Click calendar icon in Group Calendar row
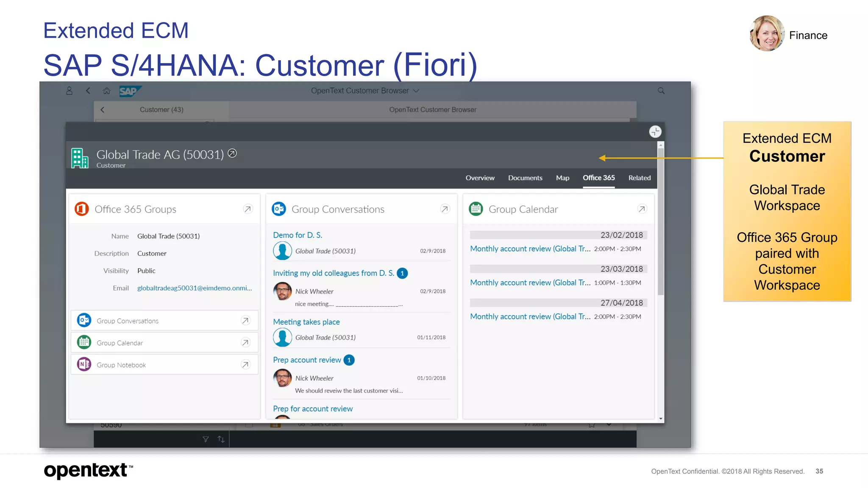 click(84, 342)
